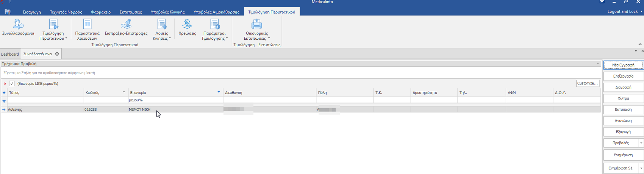Click the Επωνυμία filter input field
Screen dimensions: 644x174
(x=175, y=100)
